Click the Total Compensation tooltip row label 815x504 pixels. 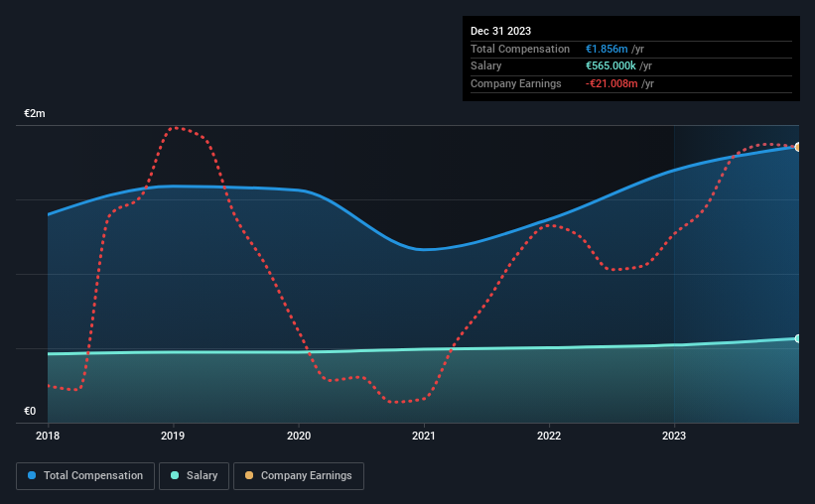520,49
